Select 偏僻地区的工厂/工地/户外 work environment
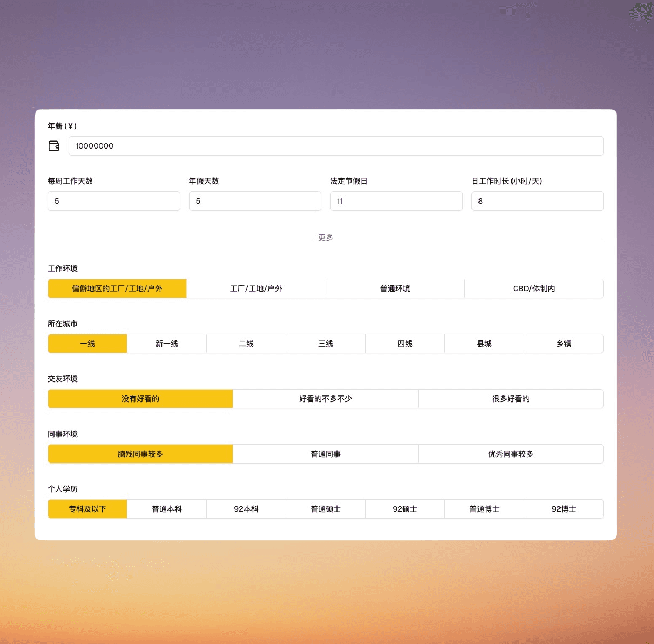 point(117,289)
